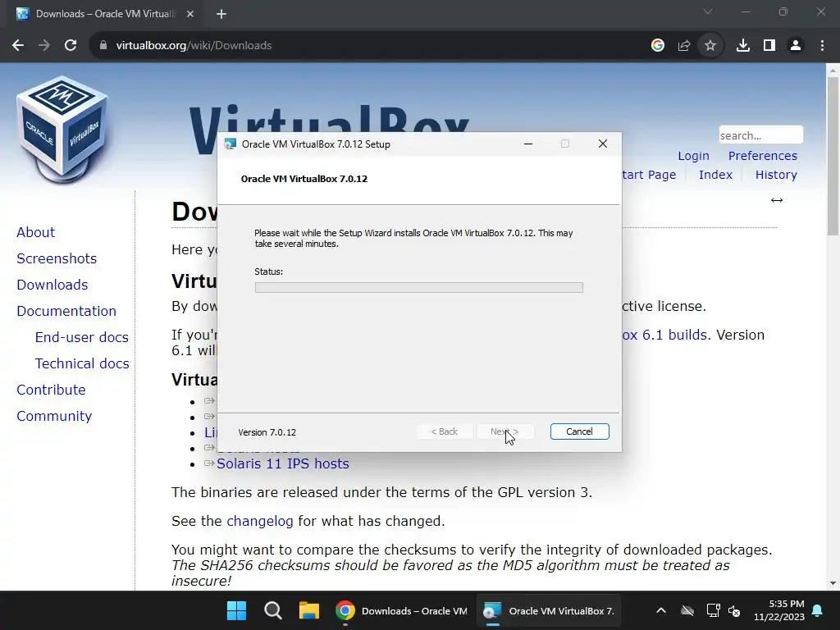This screenshot has height=630, width=840.
Task: Open End-user docs link
Action: tap(81, 337)
